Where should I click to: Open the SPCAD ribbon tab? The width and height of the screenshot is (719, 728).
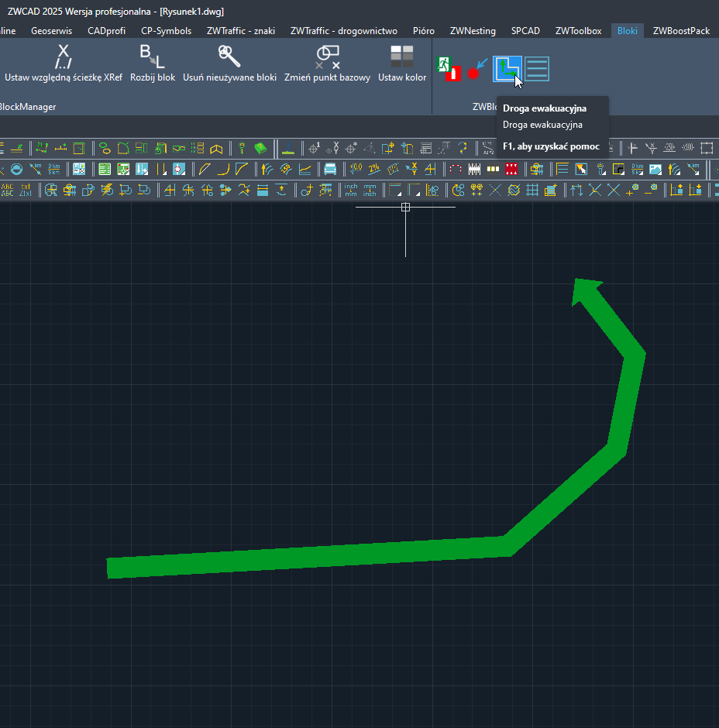coord(525,31)
